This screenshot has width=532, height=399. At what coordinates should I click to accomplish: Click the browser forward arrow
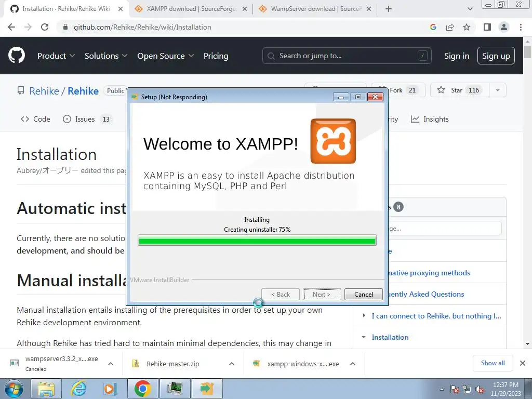pyautogui.click(x=28, y=27)
